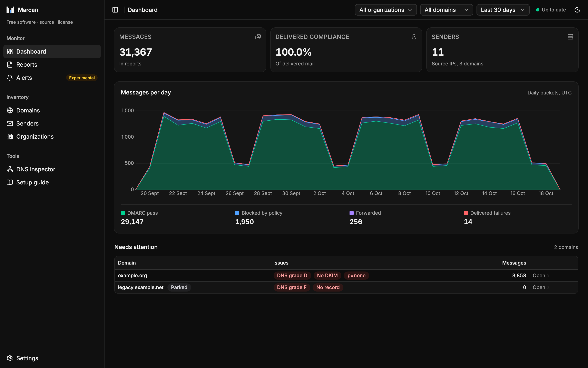Toggle the sidebar panel icon
Viewport: 588px width, 368px height.
point(115,10)
